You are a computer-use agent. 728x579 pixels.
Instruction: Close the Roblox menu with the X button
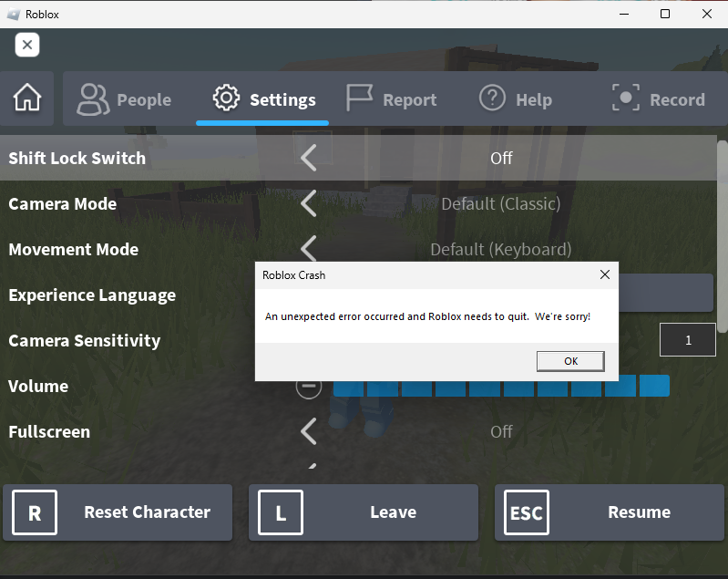click(27, 45)
